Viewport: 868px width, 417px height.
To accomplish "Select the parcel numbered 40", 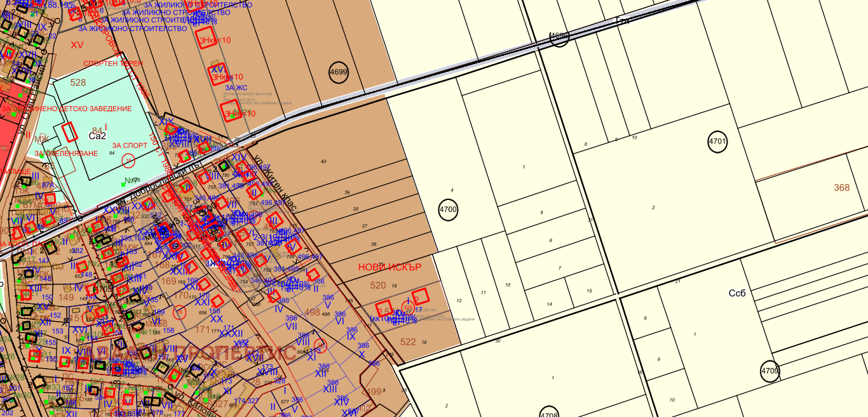I will click(x=323, y=162).
